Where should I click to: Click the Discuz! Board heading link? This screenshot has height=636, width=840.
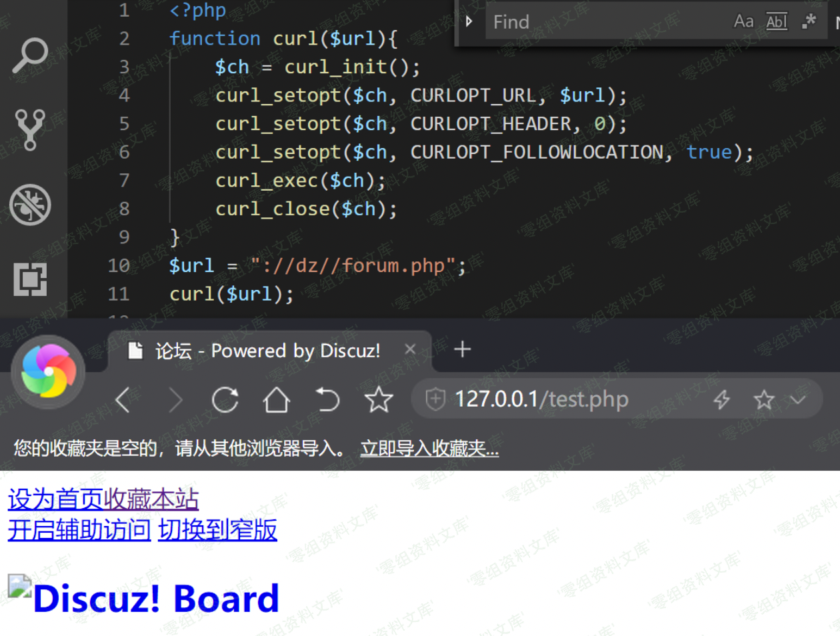[156, 598]
